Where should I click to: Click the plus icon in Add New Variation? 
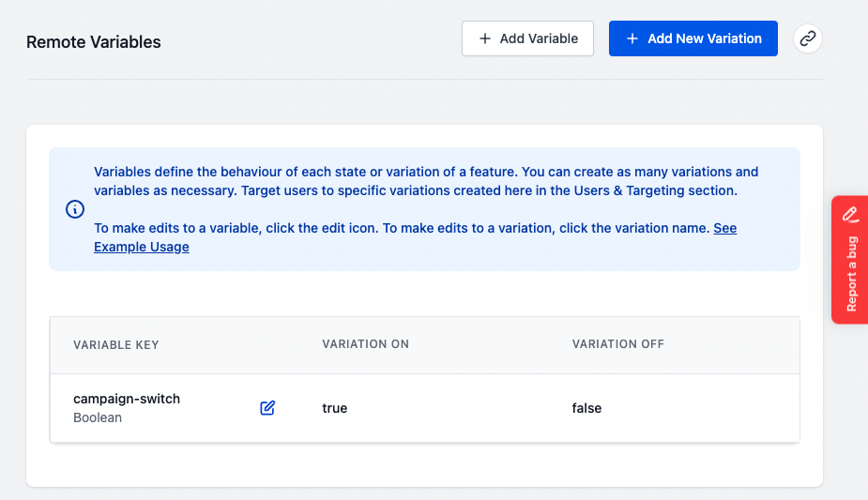coord(632,38)
